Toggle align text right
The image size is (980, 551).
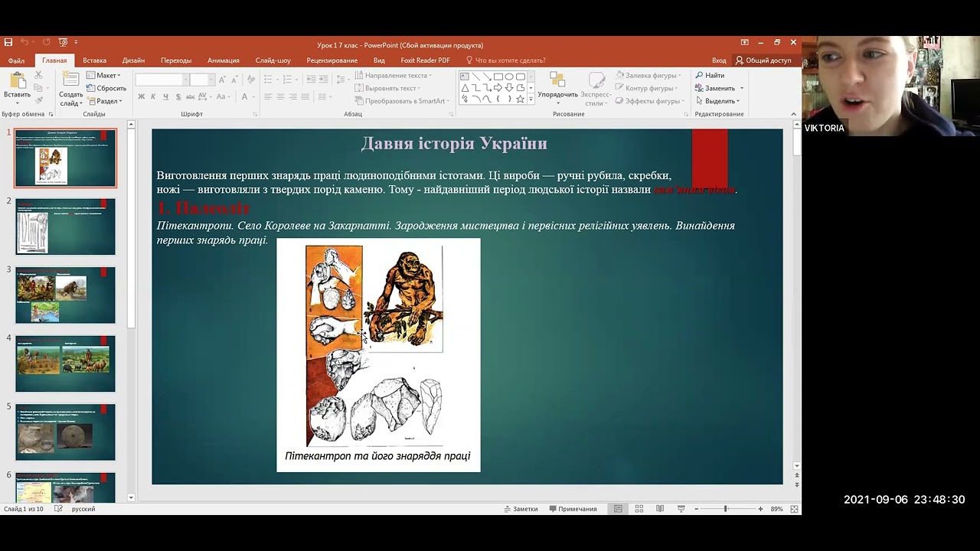[x=293, y=96]
